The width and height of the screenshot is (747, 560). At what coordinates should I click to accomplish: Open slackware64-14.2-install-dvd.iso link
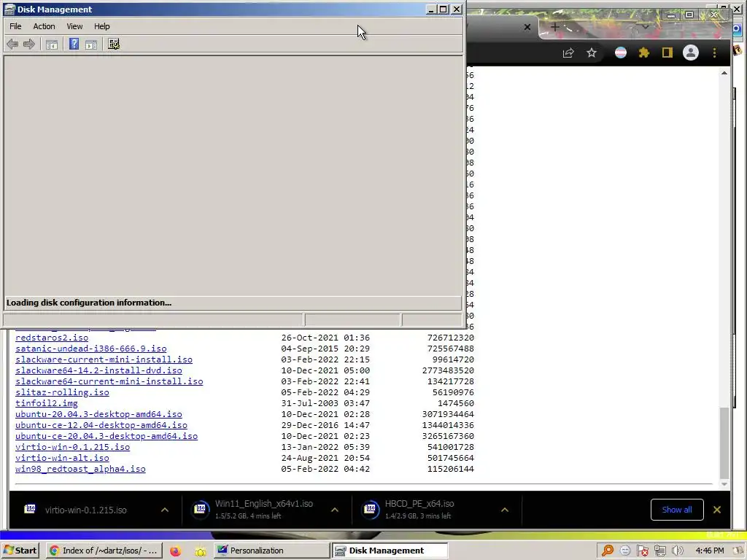pos(98,370)
